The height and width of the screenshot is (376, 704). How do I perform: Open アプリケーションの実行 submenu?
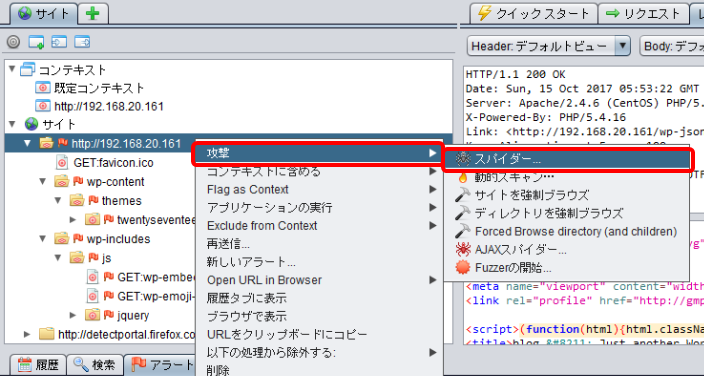point(319,208)
